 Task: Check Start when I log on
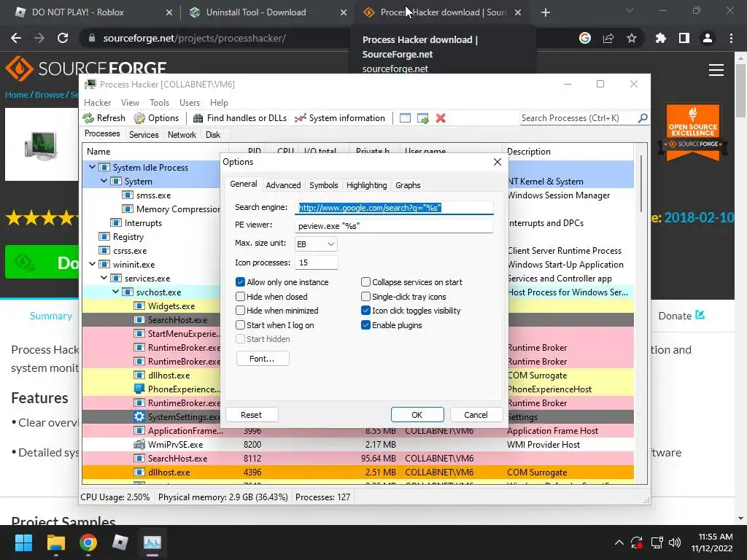241,325
